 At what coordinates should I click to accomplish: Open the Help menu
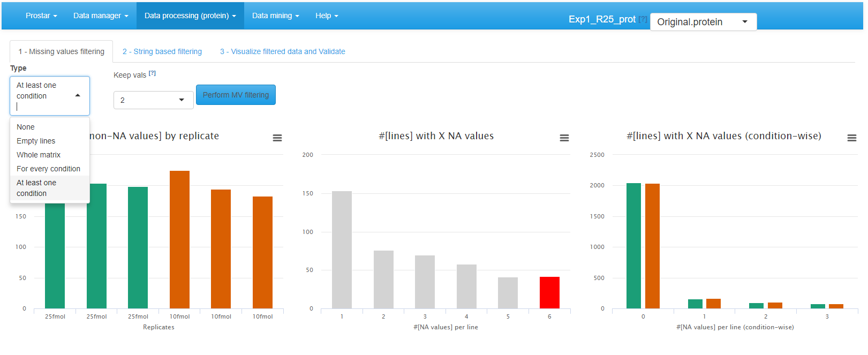click(x=327, y=16)
